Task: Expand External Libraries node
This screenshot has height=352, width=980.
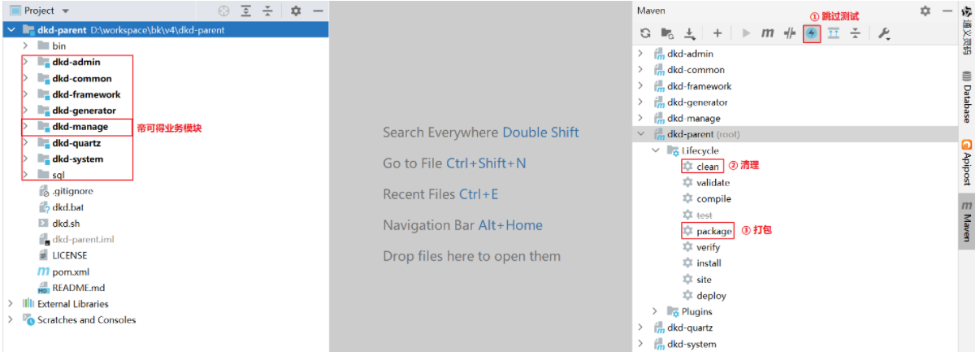Action: [x=11, y=304]
